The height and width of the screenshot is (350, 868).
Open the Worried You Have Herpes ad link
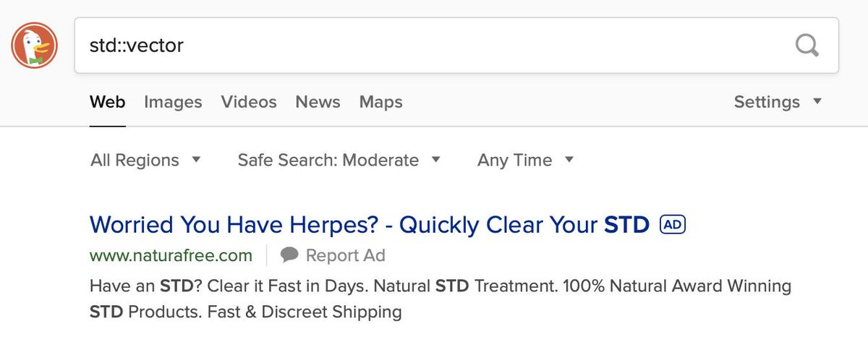[x=370, y=225]
